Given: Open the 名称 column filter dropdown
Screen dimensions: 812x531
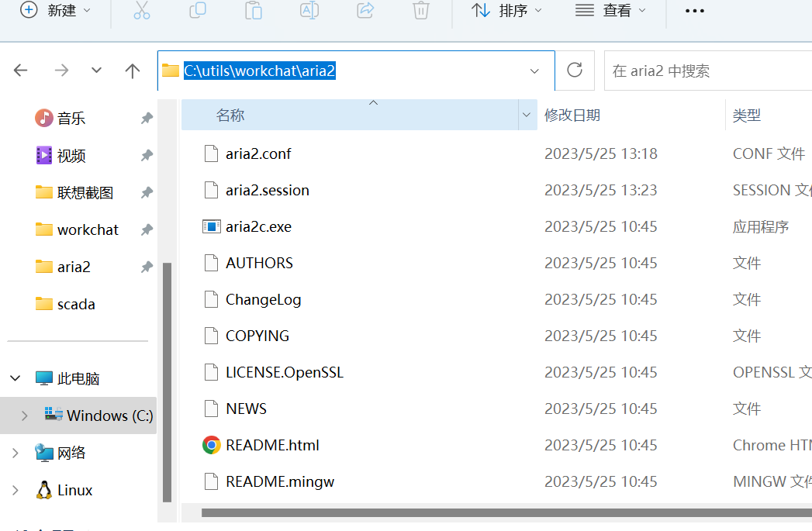Looking at the screenshot, I should pos(527,115).
